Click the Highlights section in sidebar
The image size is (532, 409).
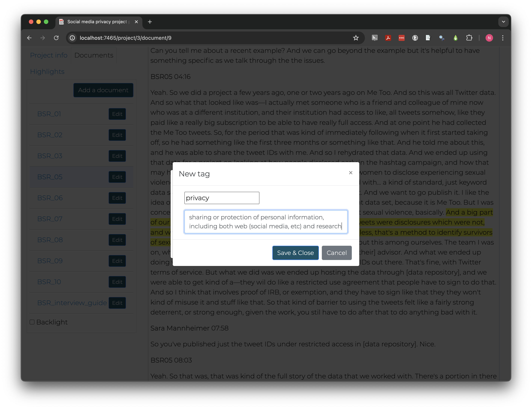point(47,71)
